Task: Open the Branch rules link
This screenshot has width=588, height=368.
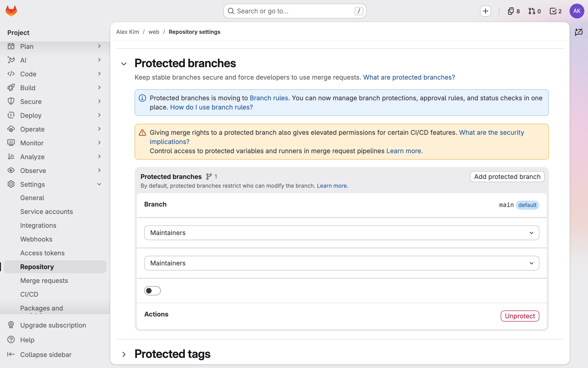Action: point(269,98)
